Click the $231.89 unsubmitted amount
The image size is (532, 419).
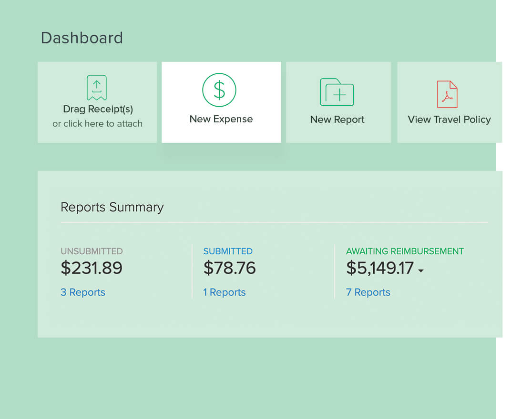point(92,268)
